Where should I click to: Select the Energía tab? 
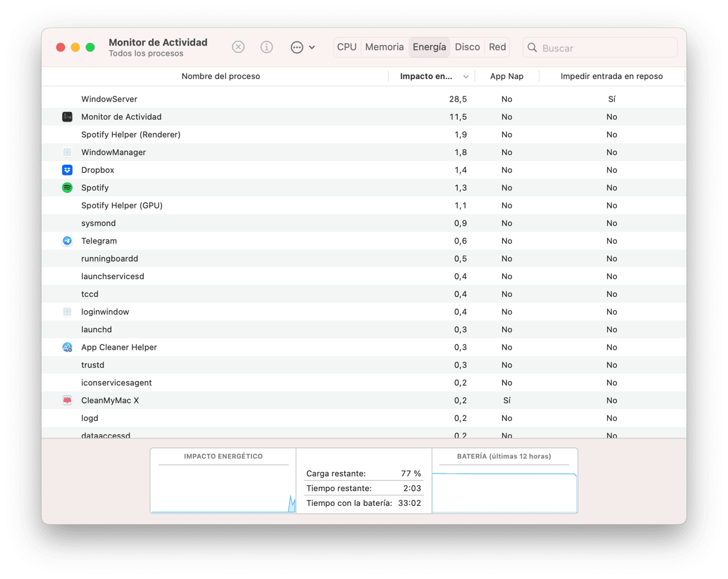point(429,47)
